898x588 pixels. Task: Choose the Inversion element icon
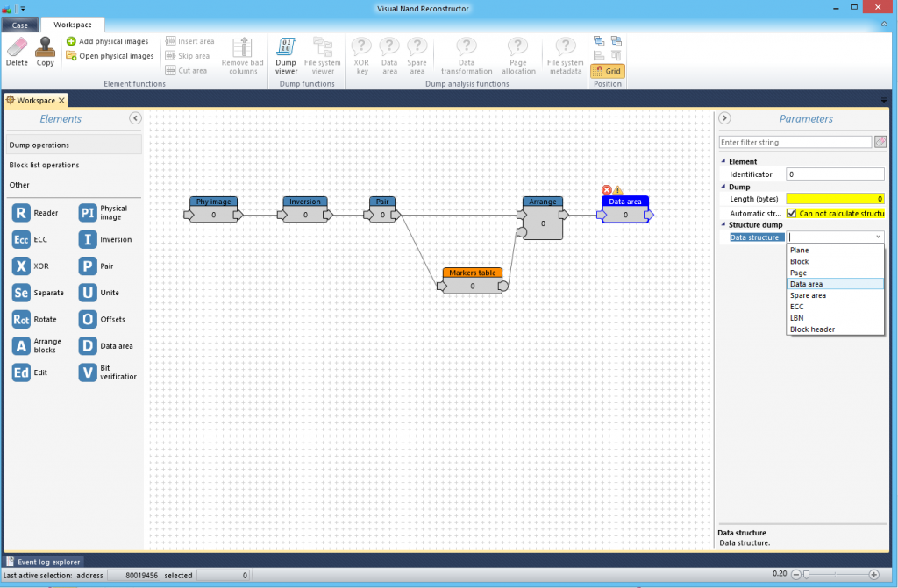(x=88, y=239)
